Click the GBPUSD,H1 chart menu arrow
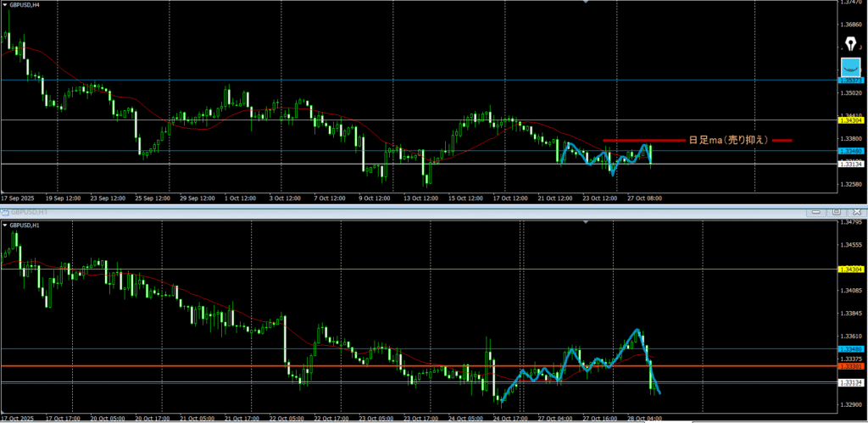Viewport: 868px width, 423px height. tap(5, 225)
